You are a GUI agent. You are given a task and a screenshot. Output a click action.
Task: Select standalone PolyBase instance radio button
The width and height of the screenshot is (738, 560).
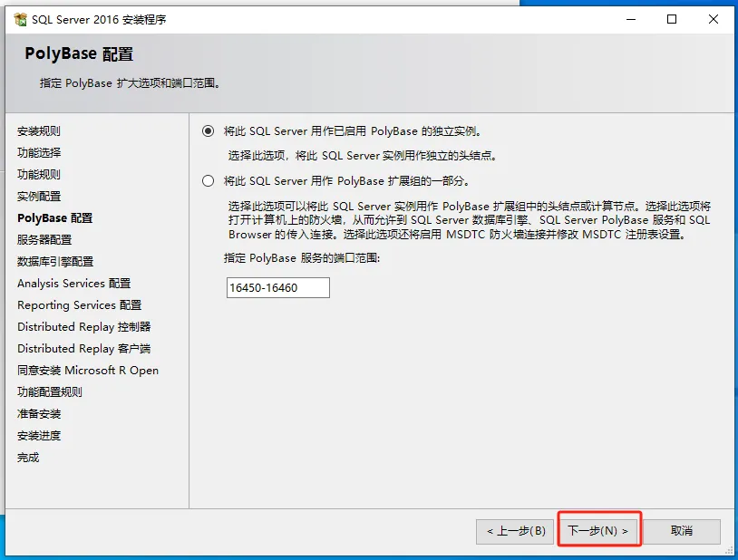point(208,130)
